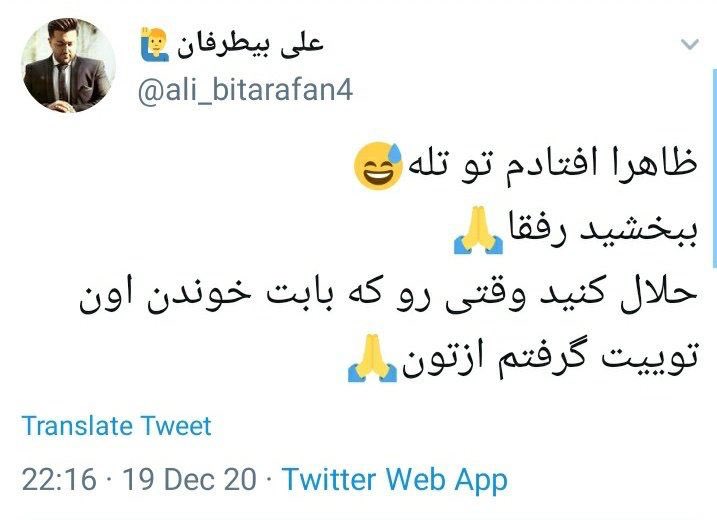The height and width of the screenshot is (520, 717).
Task: Click the display name علی بیطرفان
Action: 250,45
